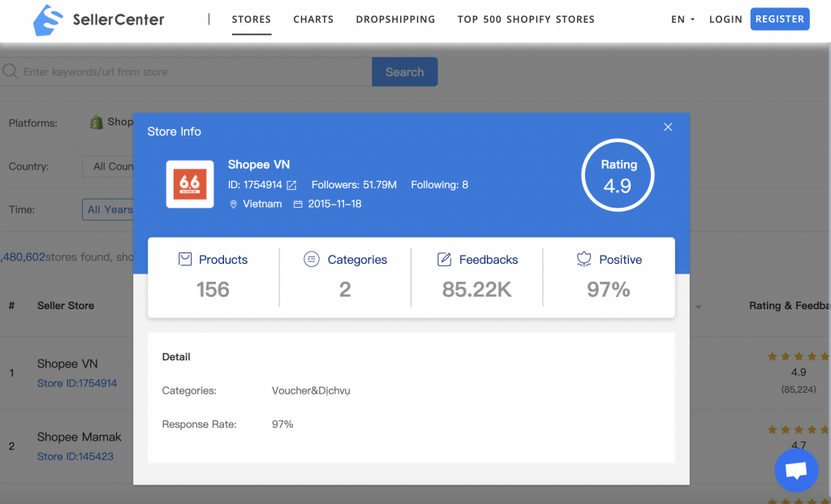Click the Shopee Mamak store name
The height and width of the screenshot is (504, 831).
79,437
